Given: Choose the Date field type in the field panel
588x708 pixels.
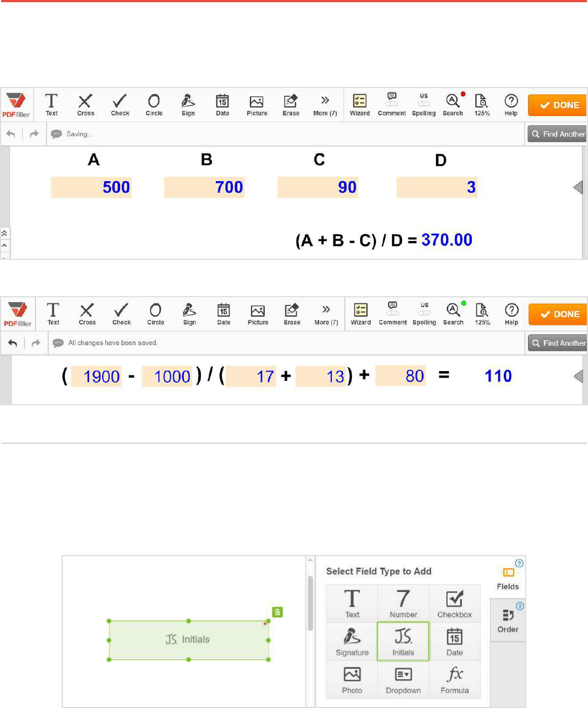Looking at the screenshot, I should click(x=454, y=642).
